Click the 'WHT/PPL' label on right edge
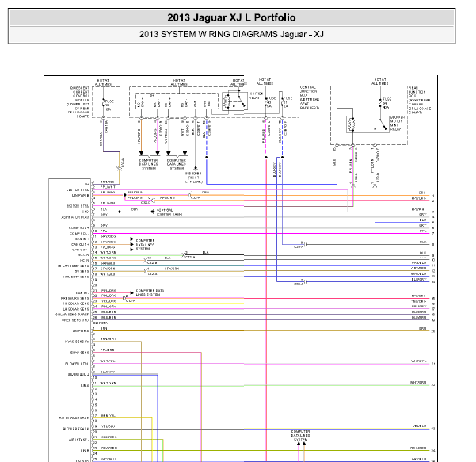This screenshot has width=476, height=462. click(419, 361)
